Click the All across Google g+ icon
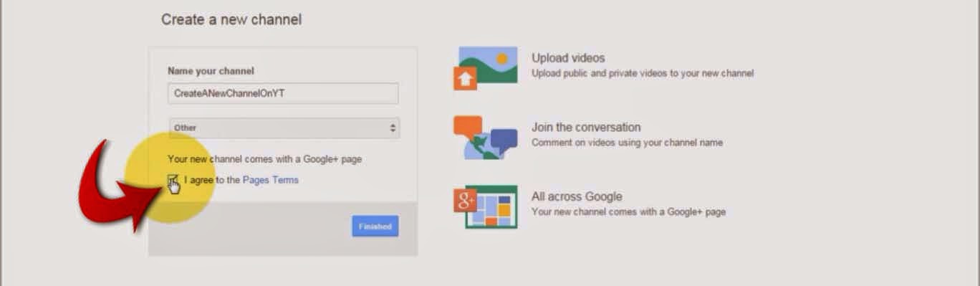Viewport: 980px width, 286px height. click(x=485, y=206)
